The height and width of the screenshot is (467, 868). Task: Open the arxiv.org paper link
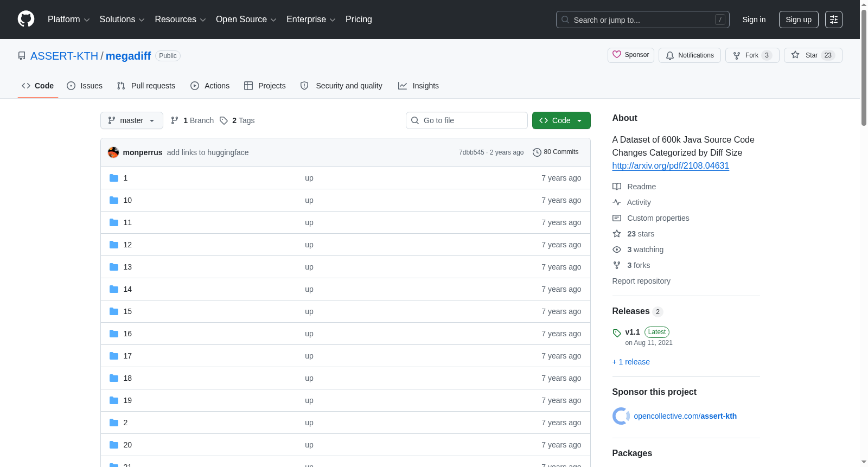click(x=671, y=166)
